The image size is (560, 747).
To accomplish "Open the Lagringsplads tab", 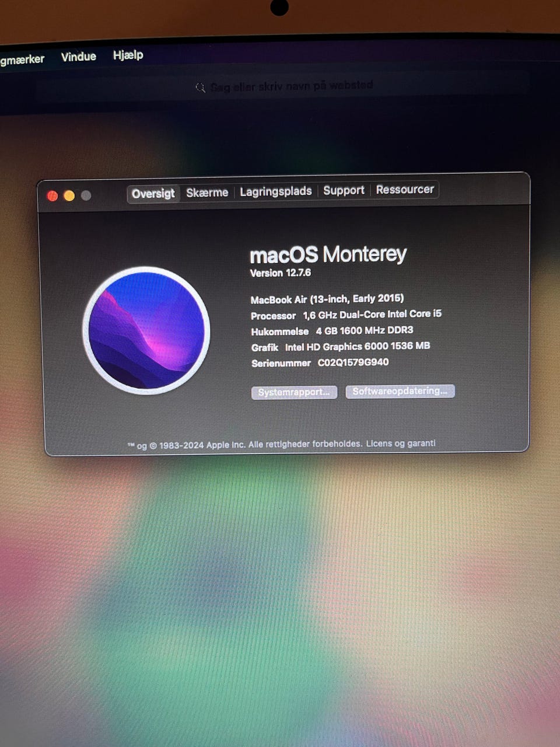I will tap(276, 191).
